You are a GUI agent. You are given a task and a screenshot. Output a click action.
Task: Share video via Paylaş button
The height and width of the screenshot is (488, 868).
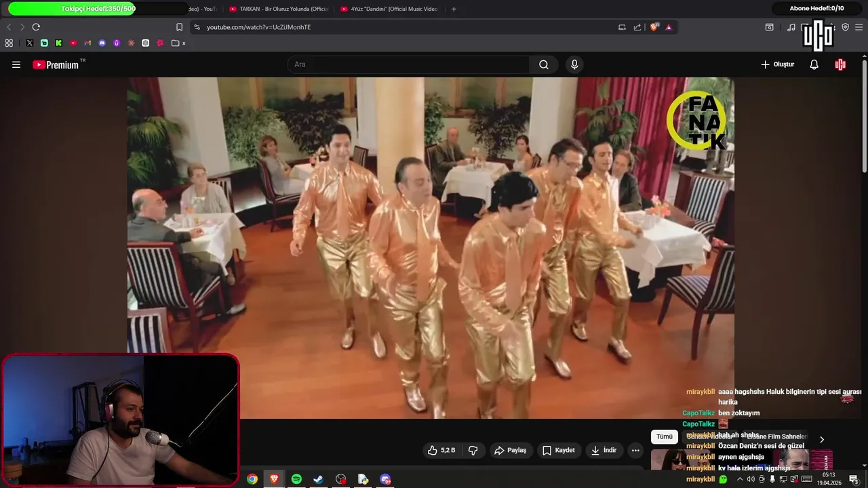(x=510, y=450)
